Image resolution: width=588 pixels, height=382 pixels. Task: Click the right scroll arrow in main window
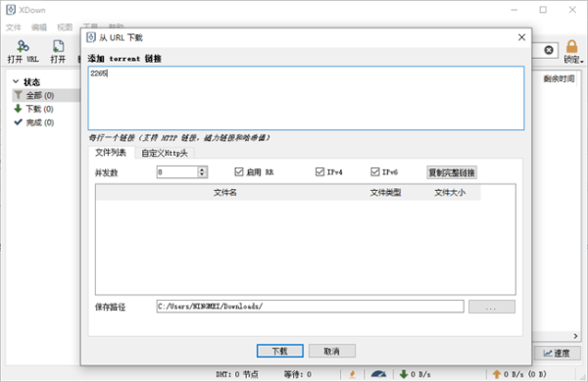pos(575,336)
